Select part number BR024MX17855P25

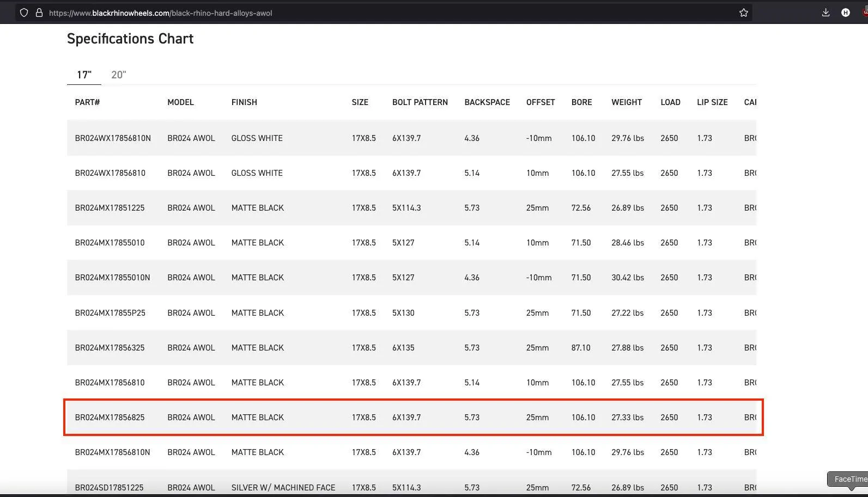pyautogui.click(x=110, y=313)
